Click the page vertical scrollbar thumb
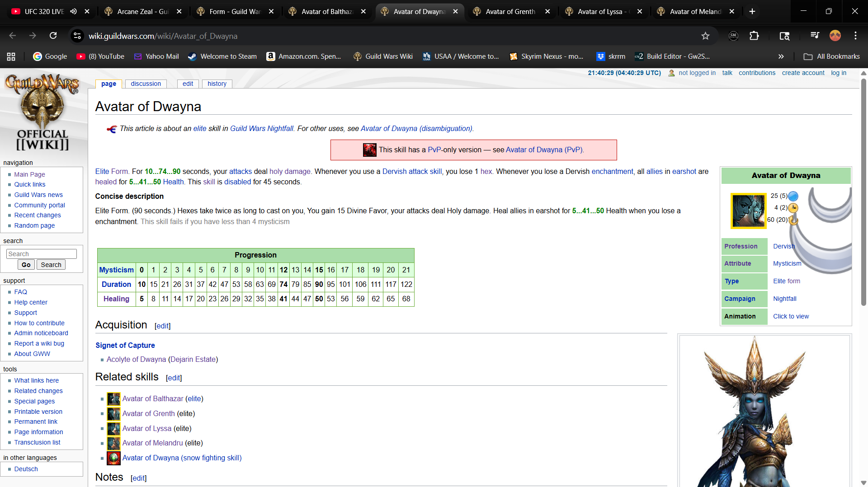The width and height of the screenshot is (868, 487). click(863, 192)
